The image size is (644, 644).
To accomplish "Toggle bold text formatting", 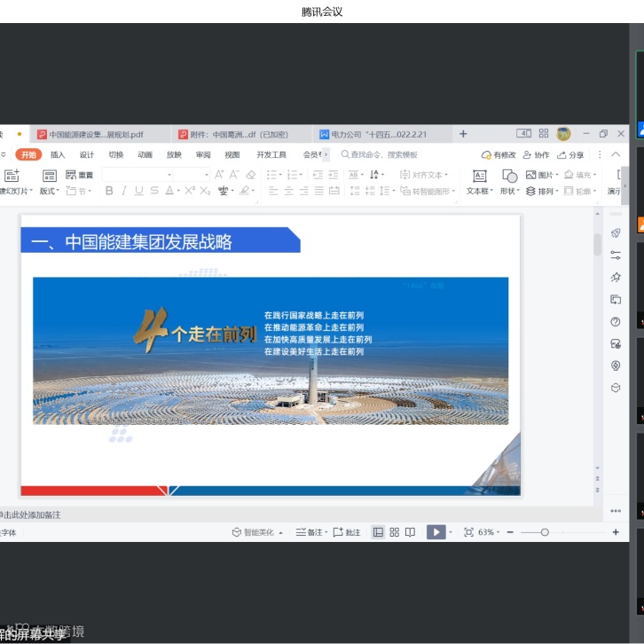I will point(109,191).
